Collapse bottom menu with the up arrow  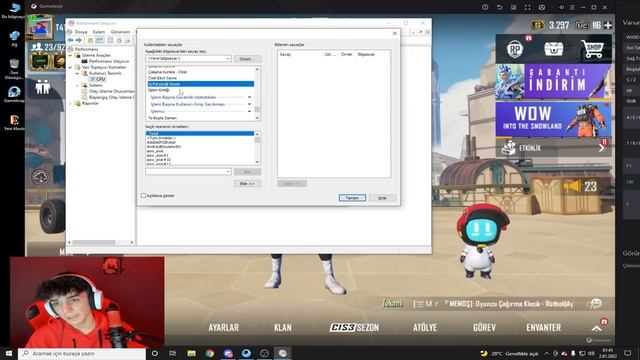596,328
